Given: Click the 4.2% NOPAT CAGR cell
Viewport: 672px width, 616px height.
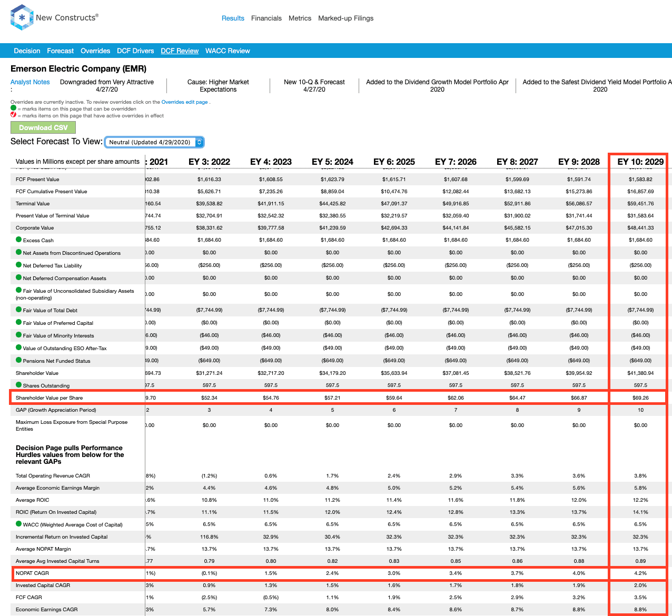Looking at the screenshot, I should click(640, 573).
